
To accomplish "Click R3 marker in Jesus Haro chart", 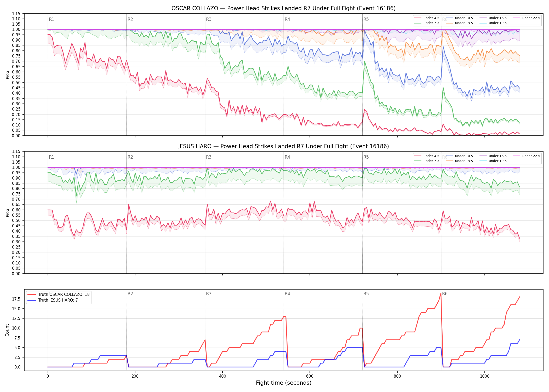I will (209, 157).
